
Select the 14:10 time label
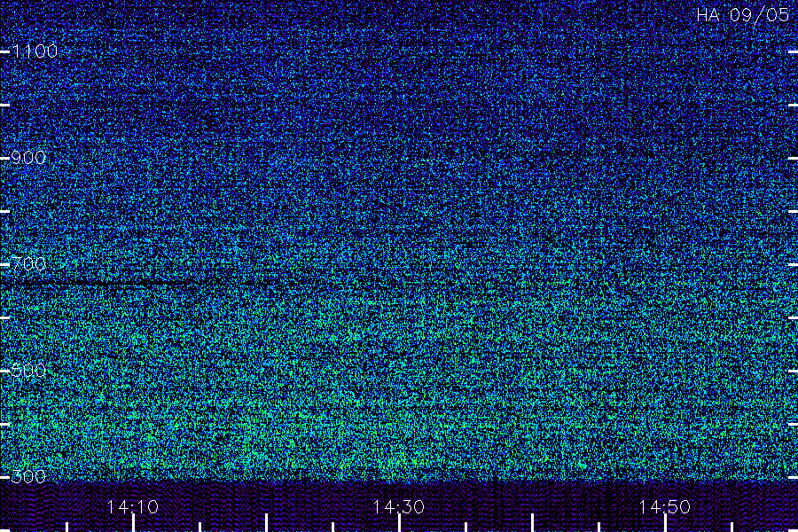(x=133, y=507)
